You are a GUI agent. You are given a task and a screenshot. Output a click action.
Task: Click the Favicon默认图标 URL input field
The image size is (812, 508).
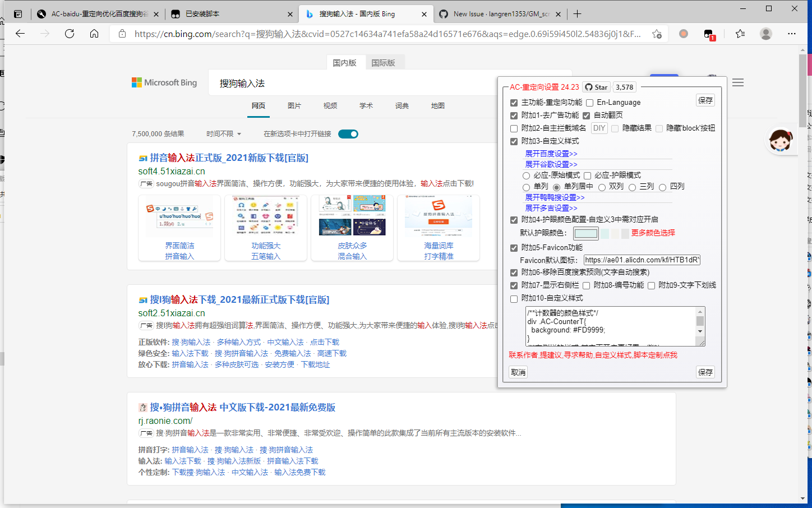(642, 260)
